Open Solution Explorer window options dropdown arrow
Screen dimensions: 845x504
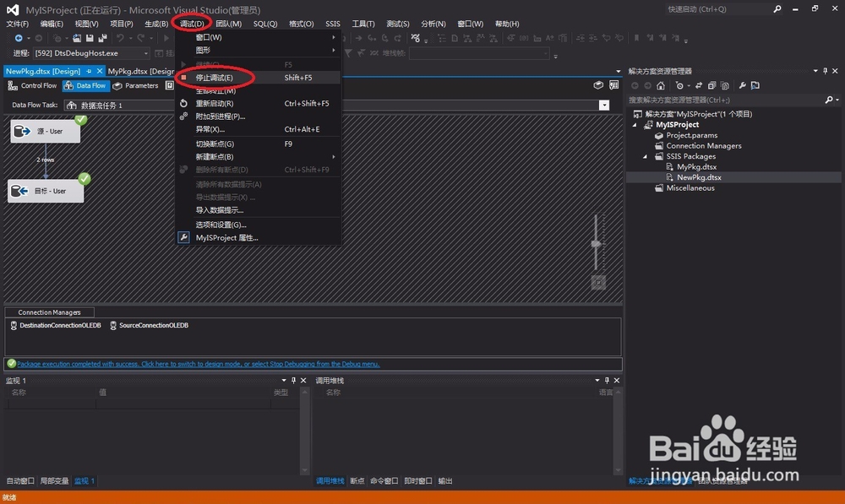coord(815,71)
